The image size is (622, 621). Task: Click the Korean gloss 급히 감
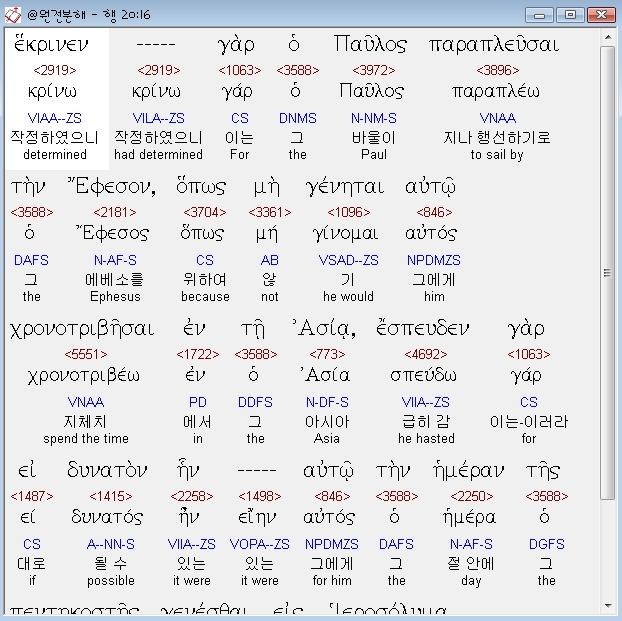(426, 422)
